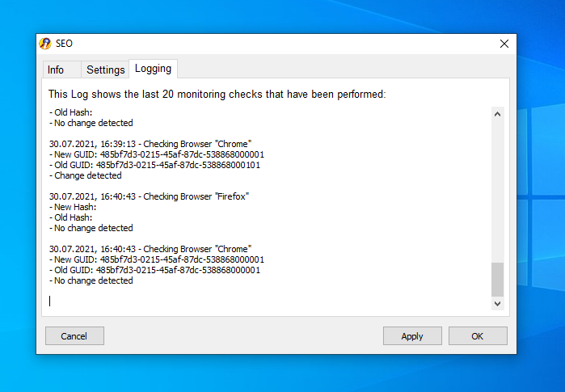This screenshot has height=392, width=565.
Task: Click the final "No change detected" log line
Action: [x=91, y=280]
